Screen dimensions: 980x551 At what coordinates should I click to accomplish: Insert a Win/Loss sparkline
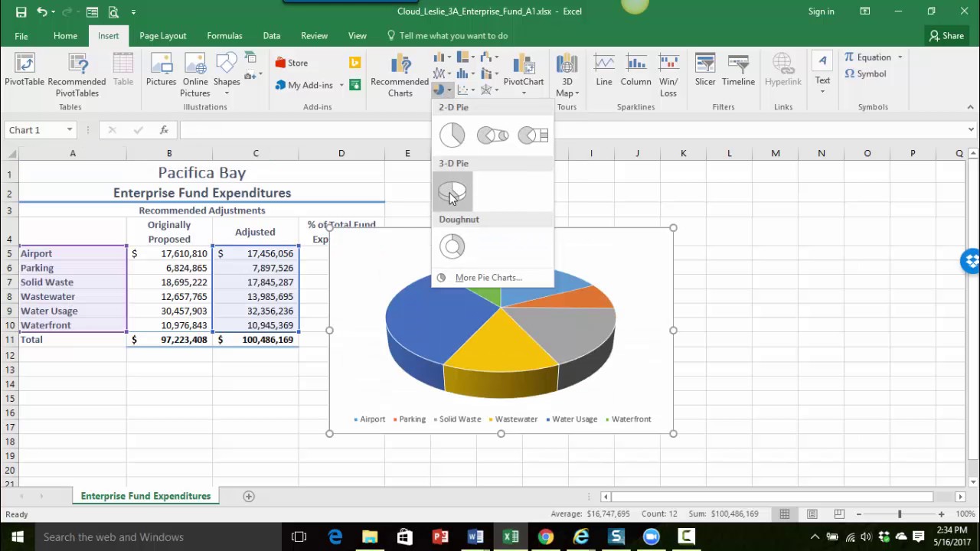pyautogui.click(x=668, y=75)
